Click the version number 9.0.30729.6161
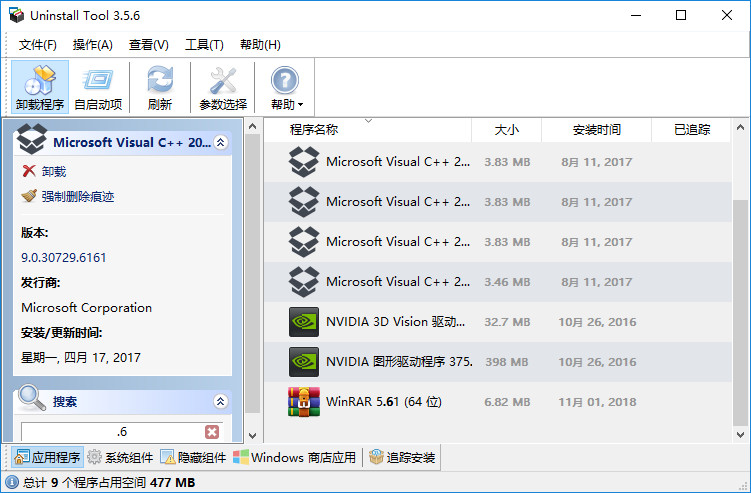The width and height of the screenshot is (751, 493). (x=64, y=258)
